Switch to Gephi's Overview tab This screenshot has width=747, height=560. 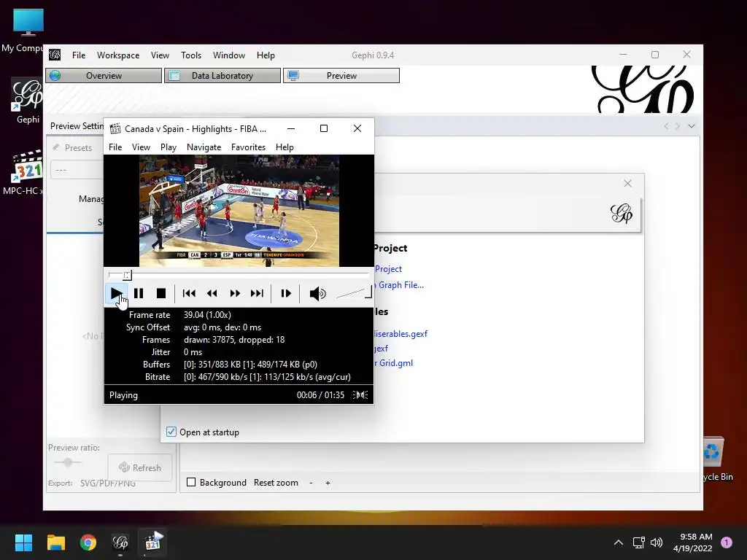pos(104,76)
